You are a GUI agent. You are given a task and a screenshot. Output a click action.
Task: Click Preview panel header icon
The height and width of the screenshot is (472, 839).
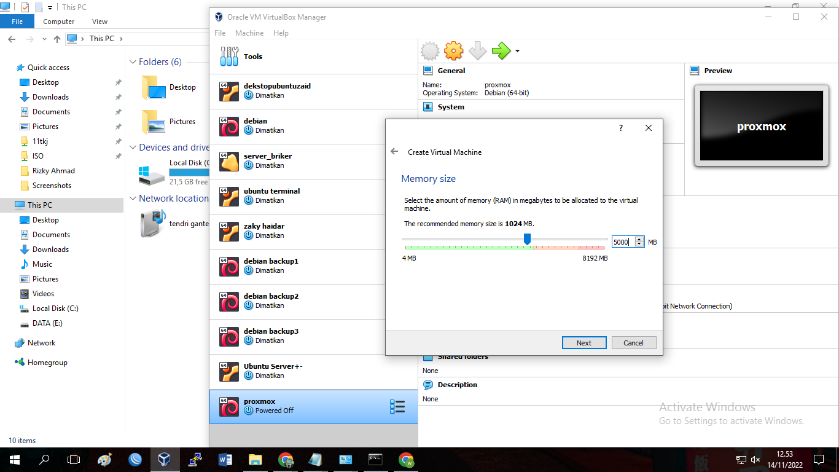point(695,70)
